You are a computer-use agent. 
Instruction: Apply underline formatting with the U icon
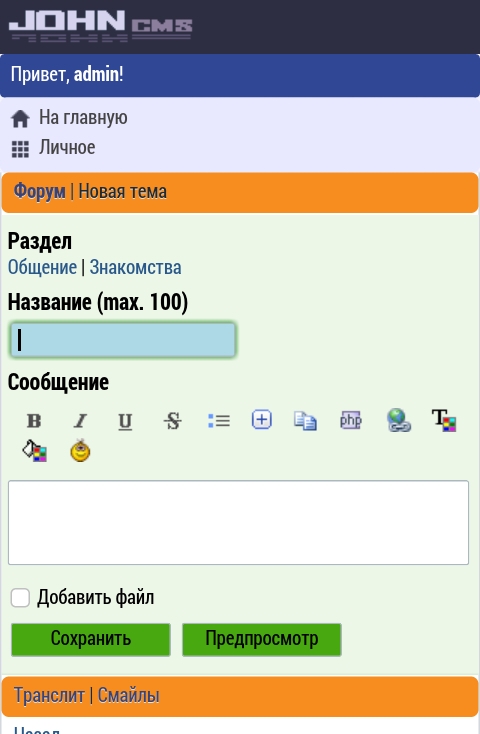point(125,420)
